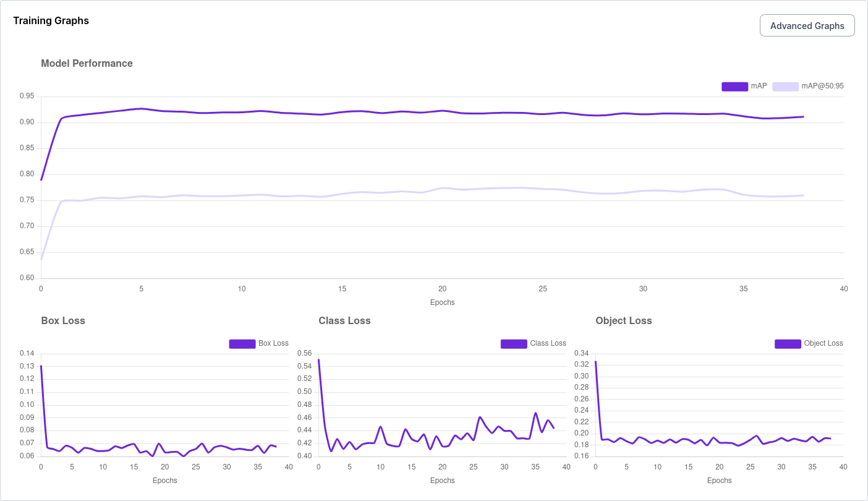Click the Object Loss legend label

[x=823, y=343]
